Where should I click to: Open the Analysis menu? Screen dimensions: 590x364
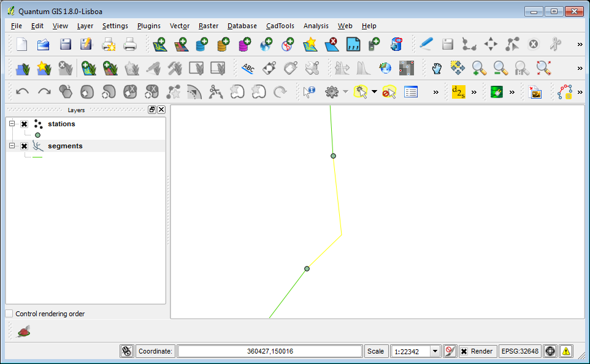[x=316, y=26]
